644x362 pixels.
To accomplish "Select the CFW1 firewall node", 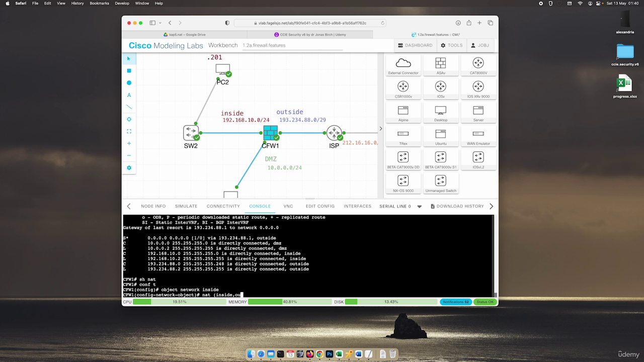I will (x=270, y=133).
